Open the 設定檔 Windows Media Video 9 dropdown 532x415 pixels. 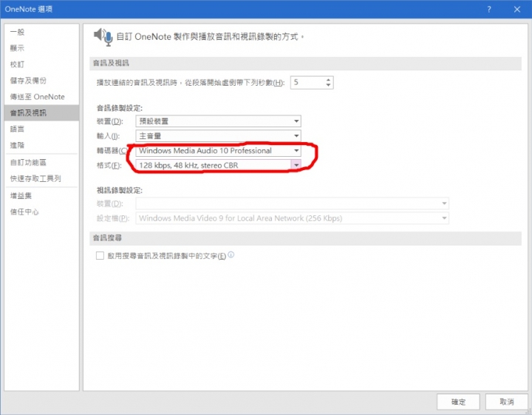coord(292,218)
